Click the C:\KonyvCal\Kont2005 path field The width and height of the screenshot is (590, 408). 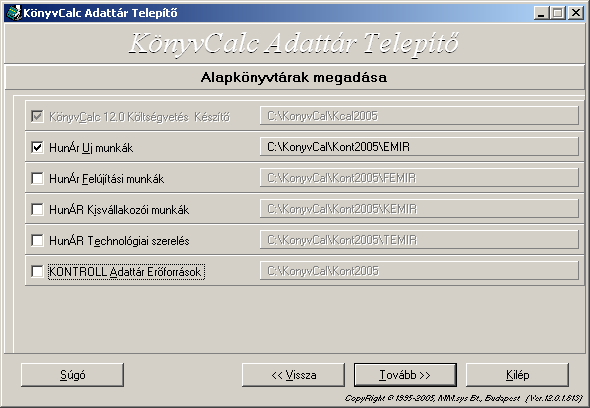tap(419, 271)
